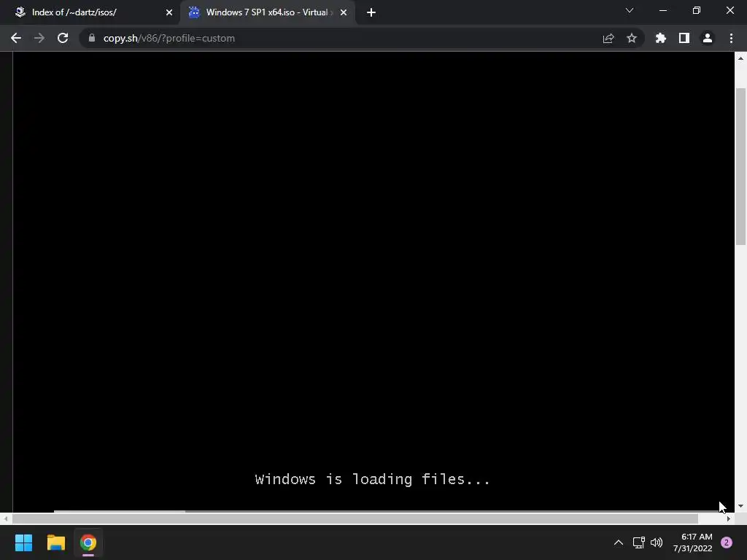Share this page icon
The width and height of the screenshot is (747, 560).
pos(608,38)
